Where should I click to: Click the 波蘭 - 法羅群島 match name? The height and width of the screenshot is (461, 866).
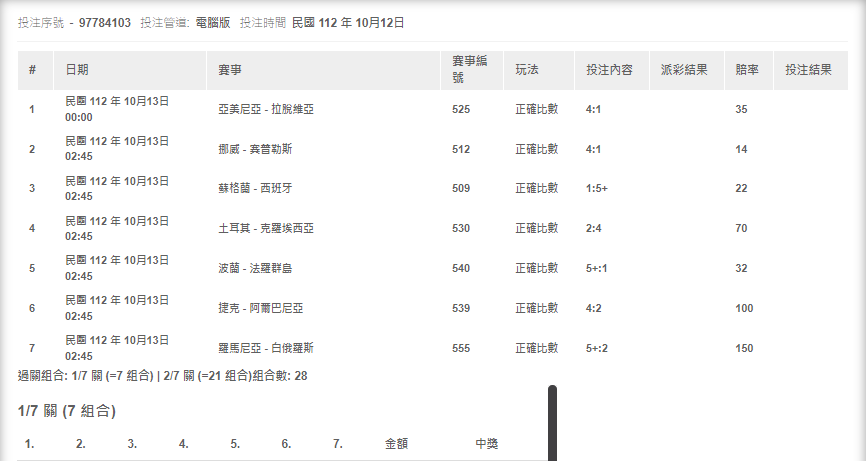(255, 268)
